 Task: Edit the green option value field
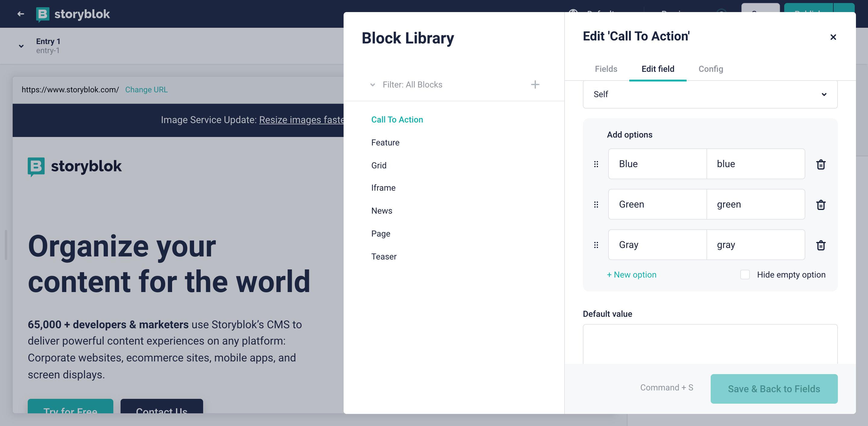[x=756, y=204]
